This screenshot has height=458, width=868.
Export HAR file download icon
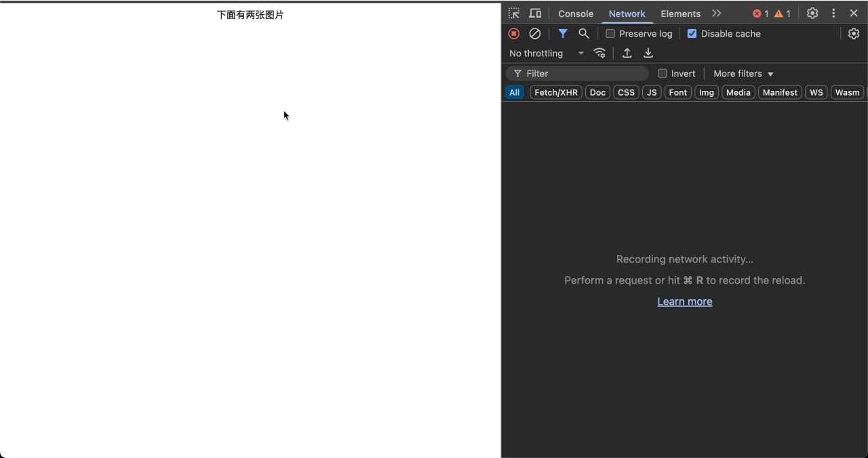coord(648,53)
